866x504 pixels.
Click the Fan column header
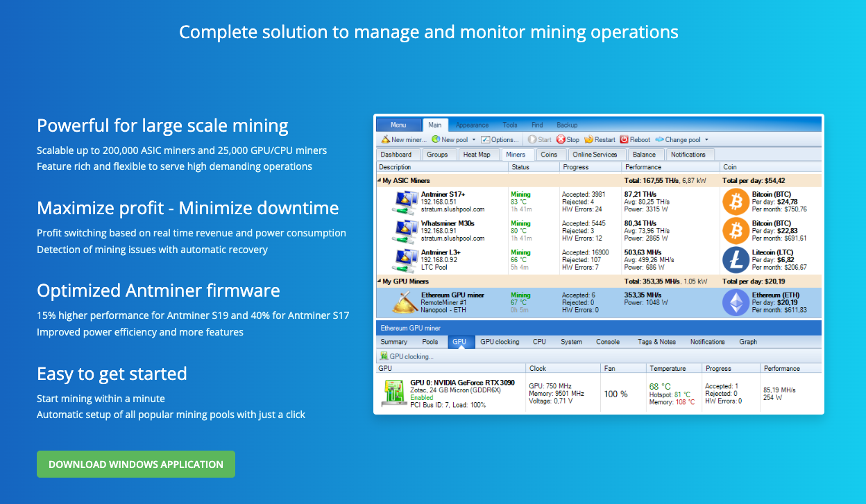623,369
